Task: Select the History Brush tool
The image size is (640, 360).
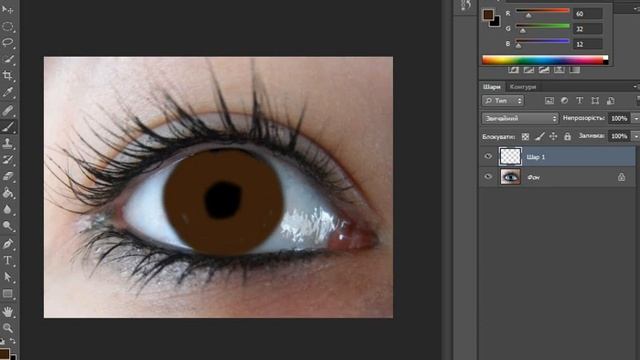Action: pos(7,160)
